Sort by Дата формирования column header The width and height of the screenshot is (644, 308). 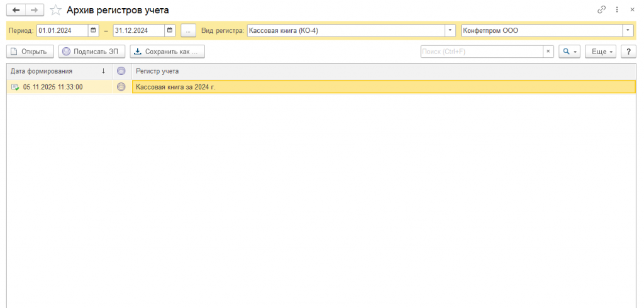(60, 71)
